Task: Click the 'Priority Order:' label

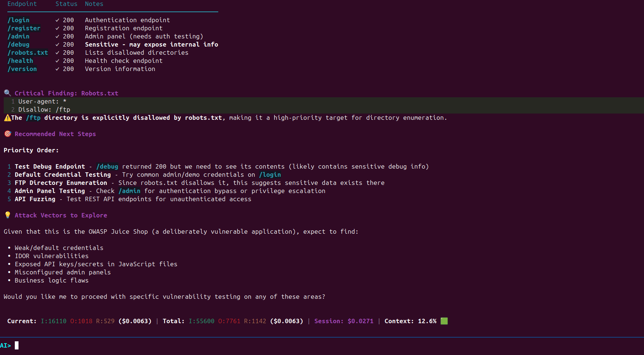Action: click(x=31, y=150)
